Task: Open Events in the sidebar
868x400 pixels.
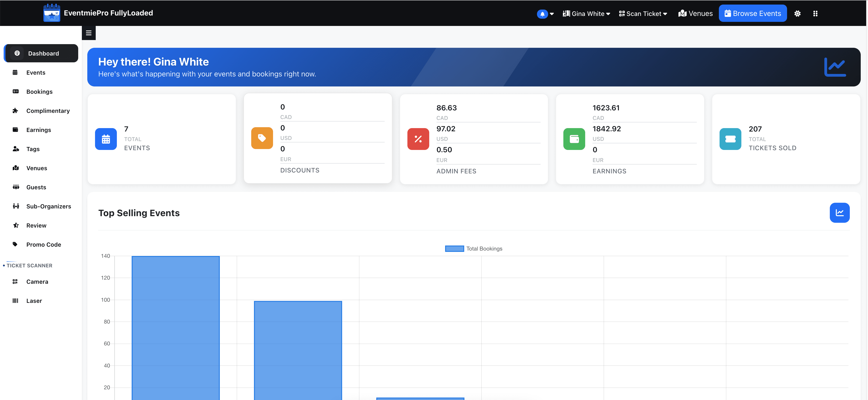Action: 41,73
